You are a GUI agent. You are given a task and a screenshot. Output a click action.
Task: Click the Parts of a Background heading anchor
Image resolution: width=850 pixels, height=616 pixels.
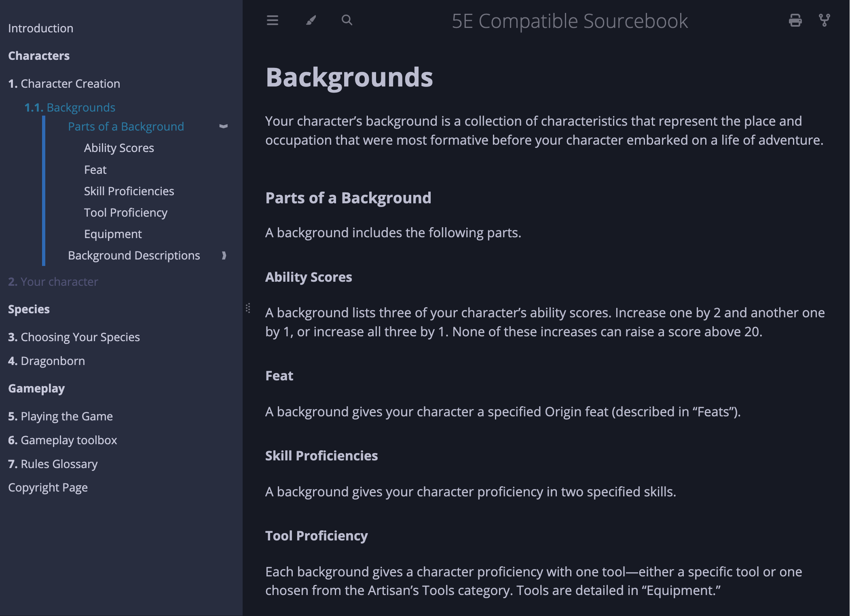point(348,198)
